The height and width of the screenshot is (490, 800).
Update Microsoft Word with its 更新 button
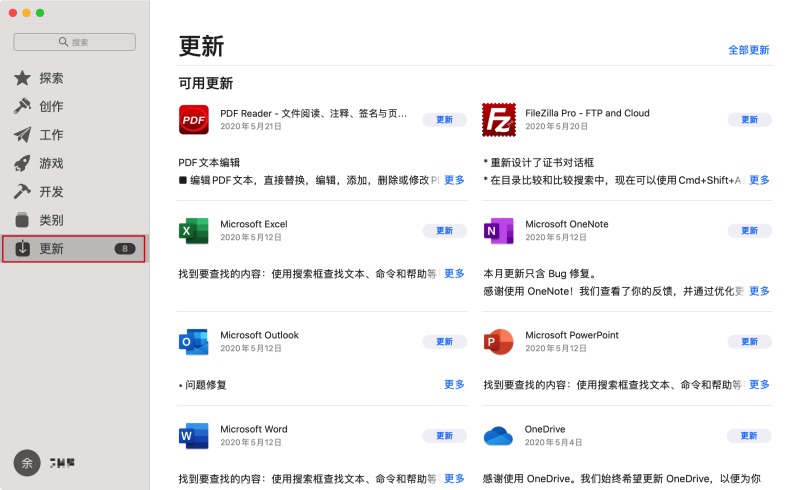click(x=444, y=435)
